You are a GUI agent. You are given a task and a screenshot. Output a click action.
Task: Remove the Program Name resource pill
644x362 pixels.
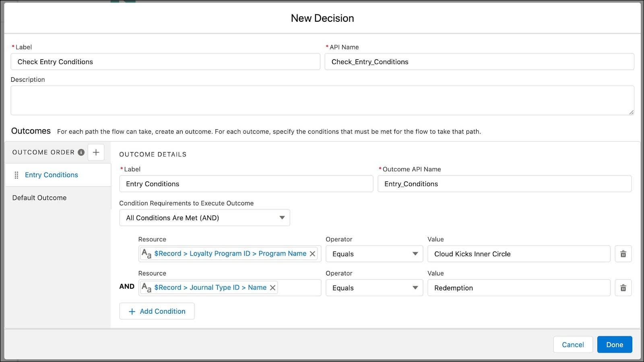tap(312, 254)
